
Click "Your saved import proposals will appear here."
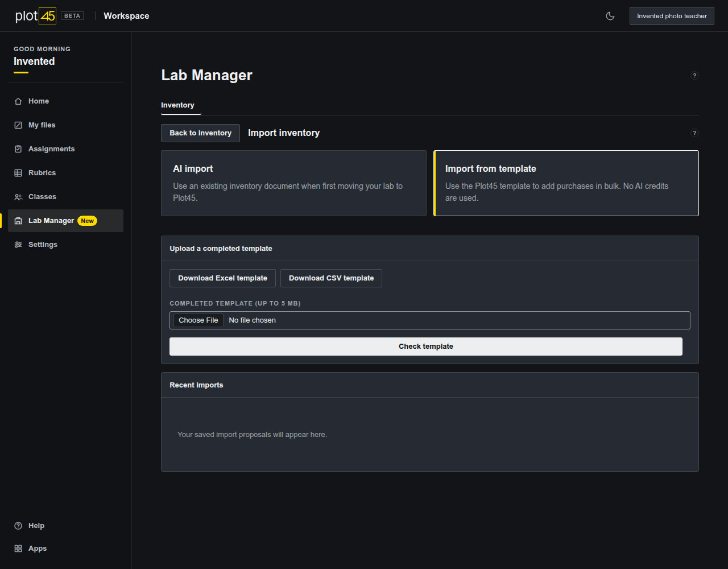tap(252, 435)
